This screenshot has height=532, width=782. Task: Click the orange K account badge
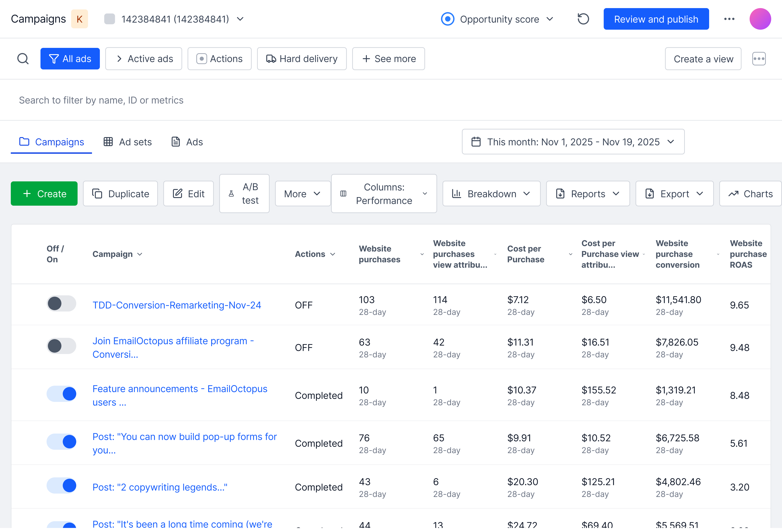click(x=79, y=19)
